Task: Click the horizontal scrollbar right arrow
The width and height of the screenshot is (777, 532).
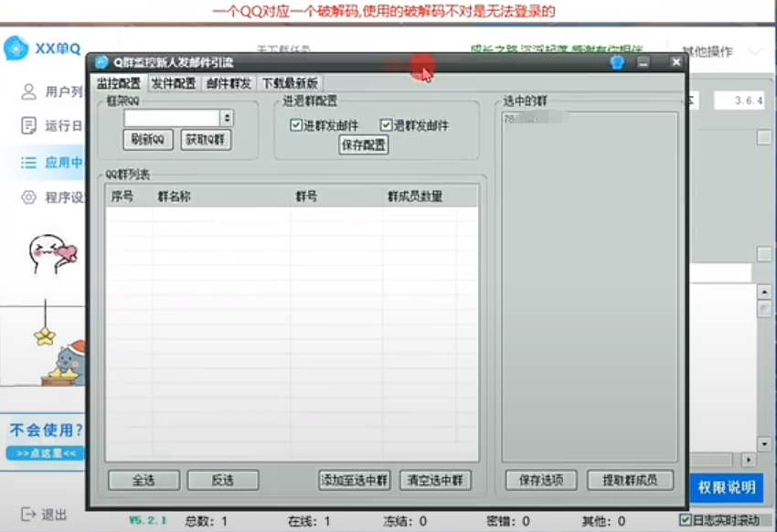Action: click(749, 460)
